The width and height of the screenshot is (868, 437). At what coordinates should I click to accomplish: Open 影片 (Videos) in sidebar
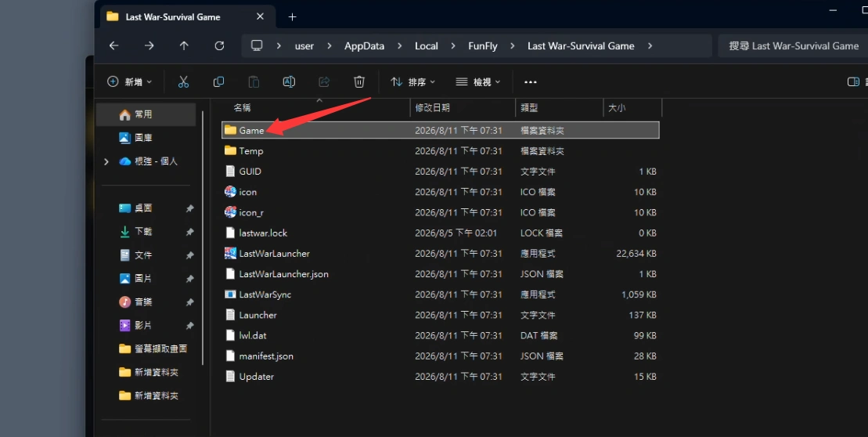(x=146, y=325)
